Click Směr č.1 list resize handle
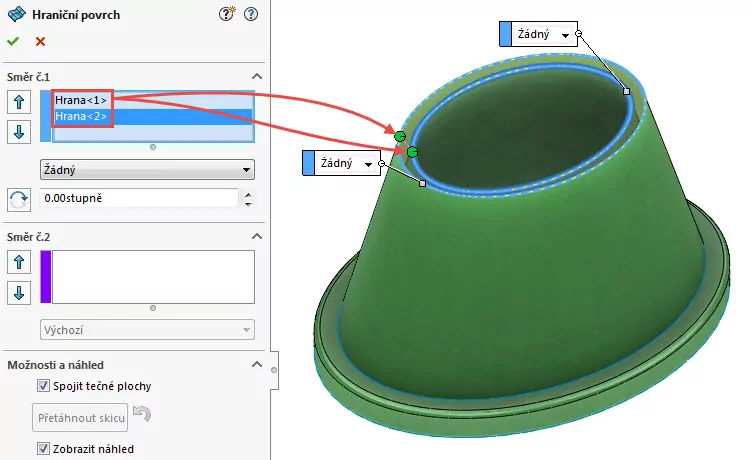This screenshot has height=460, width=750. [153, 147]
